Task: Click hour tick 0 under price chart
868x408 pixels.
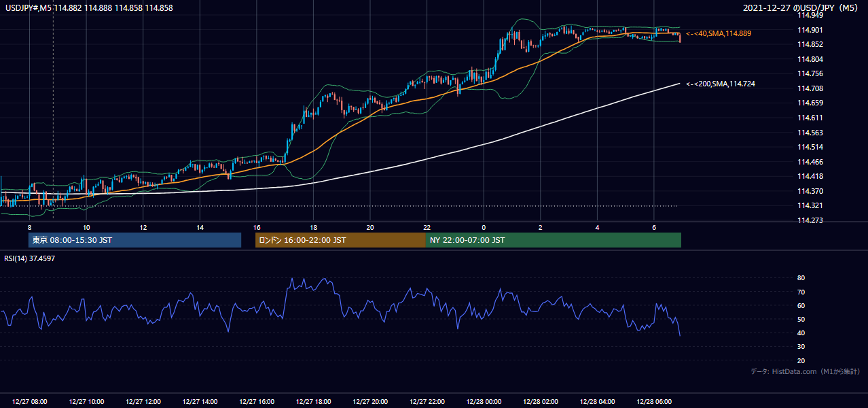Action: tap(484, 227)
